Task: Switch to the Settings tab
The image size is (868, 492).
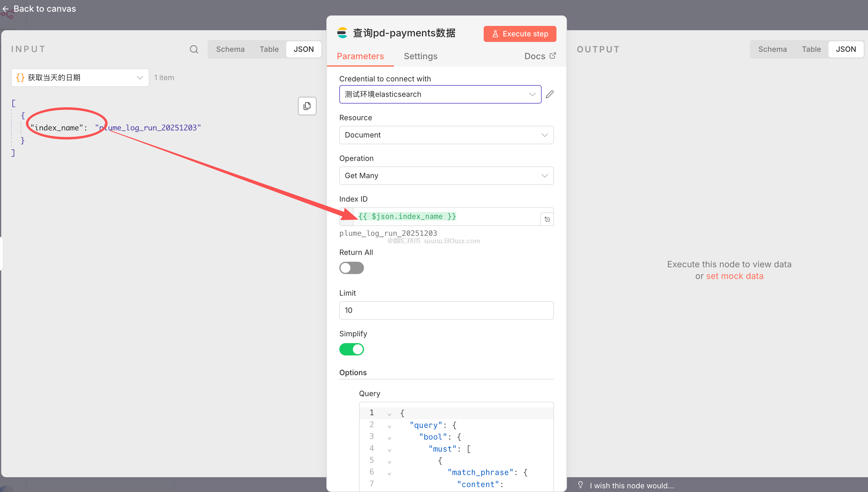Action: tap(420, 56)
